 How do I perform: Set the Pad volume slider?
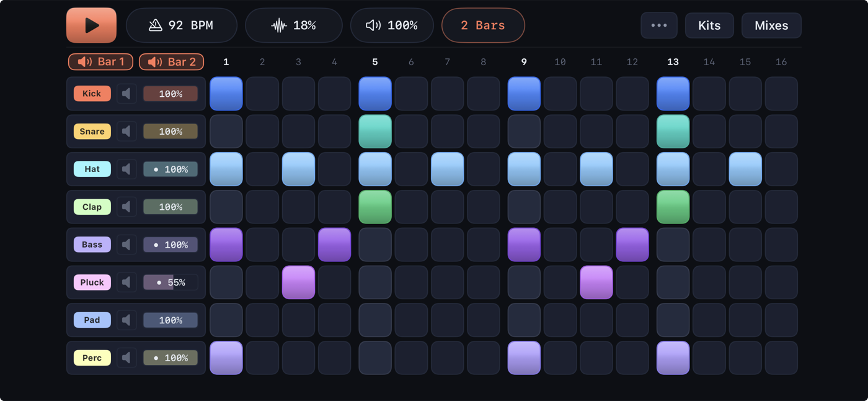point(170,320)
